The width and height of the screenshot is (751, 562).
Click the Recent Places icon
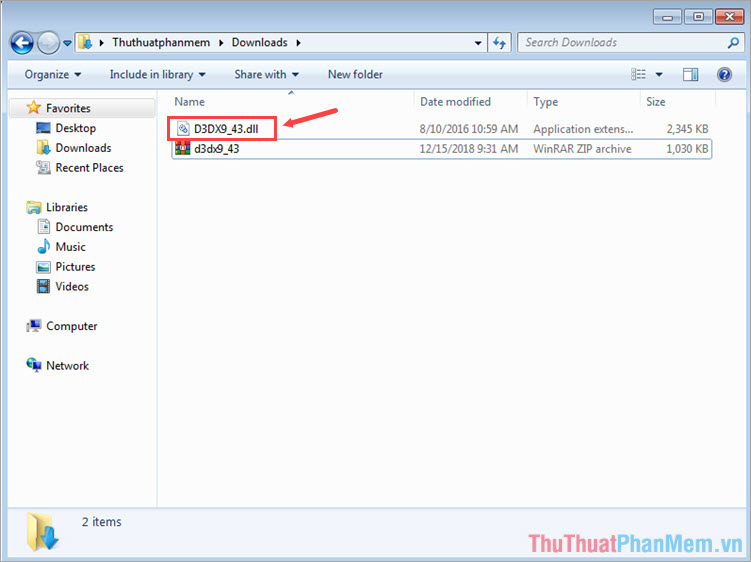tap(43, 167)
